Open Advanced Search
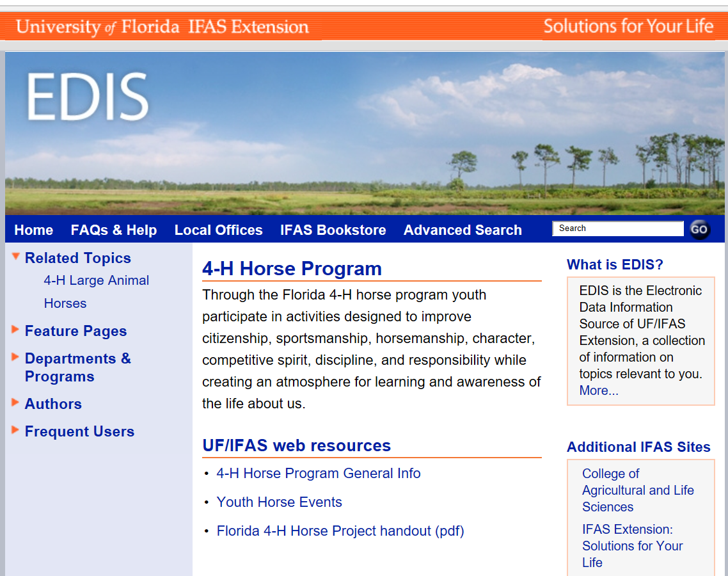Viewport: 728px width, 576px height. pyautogui.click(x=463, y=229)
